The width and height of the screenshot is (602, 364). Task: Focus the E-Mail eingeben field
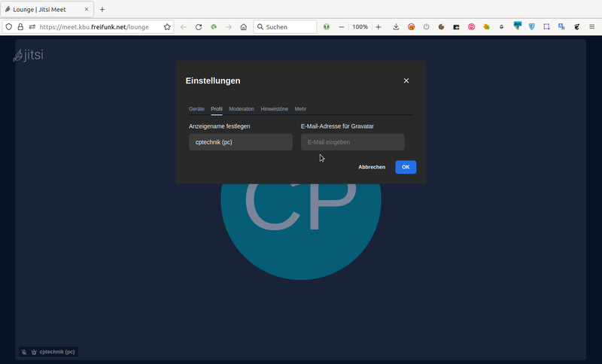pyautogui.click(x=352, y=142)
